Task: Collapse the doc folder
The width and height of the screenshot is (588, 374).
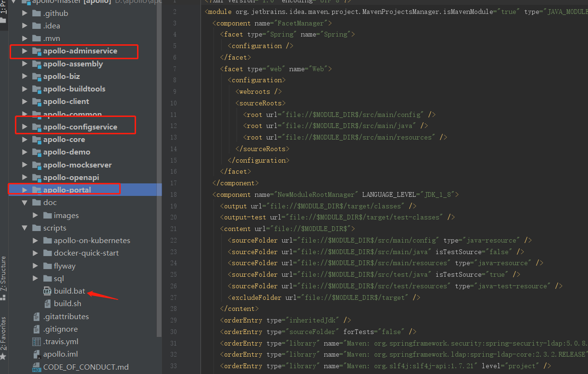Action: [x=25, y=203]
